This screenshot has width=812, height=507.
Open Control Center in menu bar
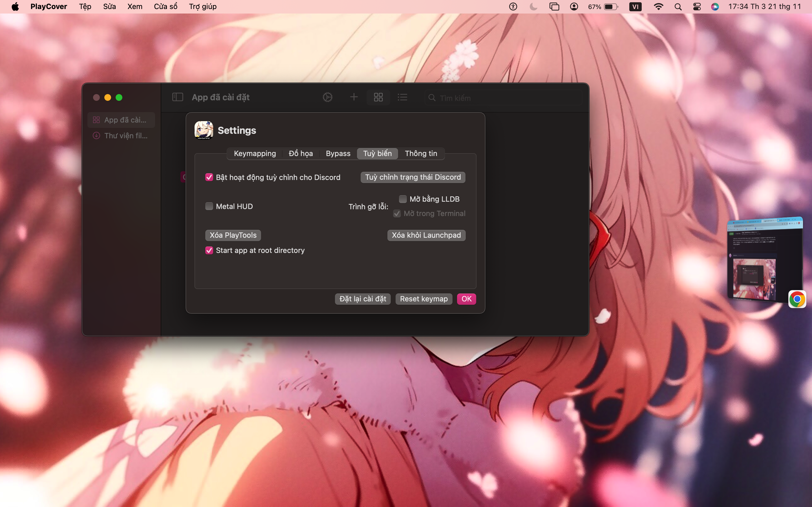(697, 7)
